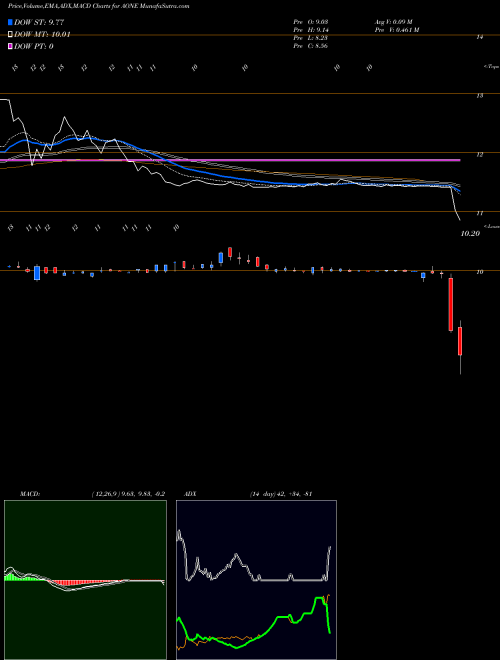Click the Pre L: 8.23 value
500x660 pixels.
pyautogui.click(x=311, y=38)
